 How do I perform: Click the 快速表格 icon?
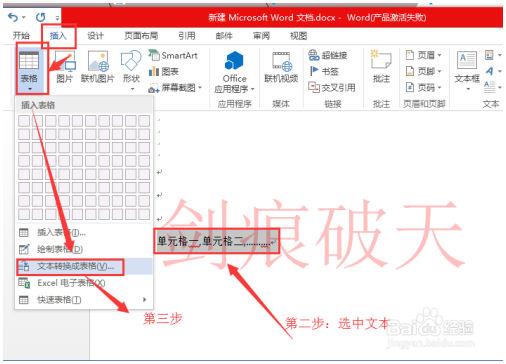24,299
